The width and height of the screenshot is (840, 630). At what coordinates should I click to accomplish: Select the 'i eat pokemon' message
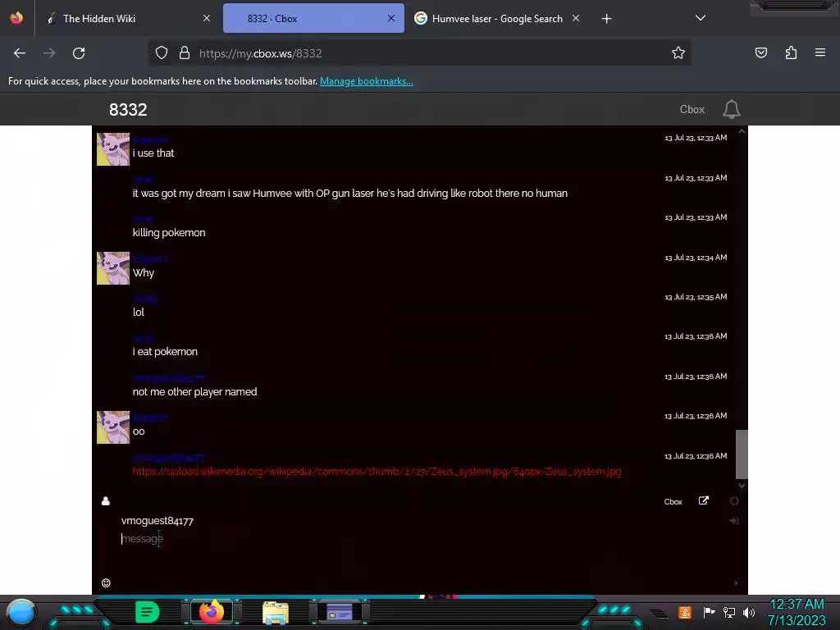165,351
